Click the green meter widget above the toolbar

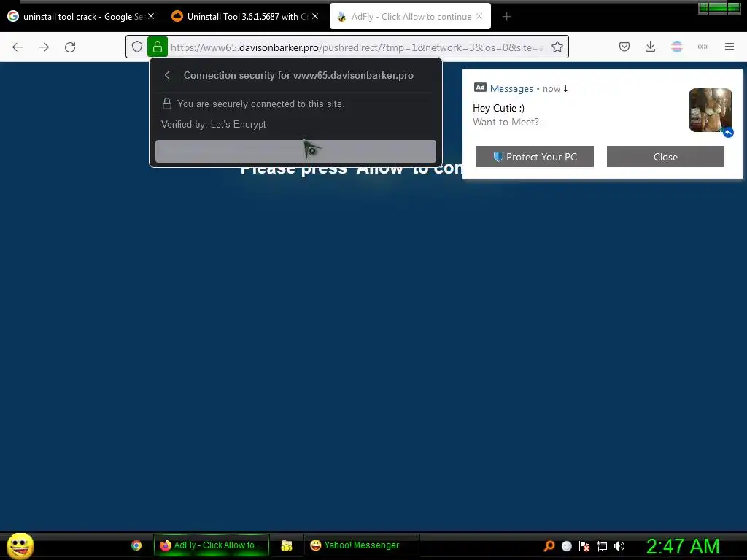(719, 7)
